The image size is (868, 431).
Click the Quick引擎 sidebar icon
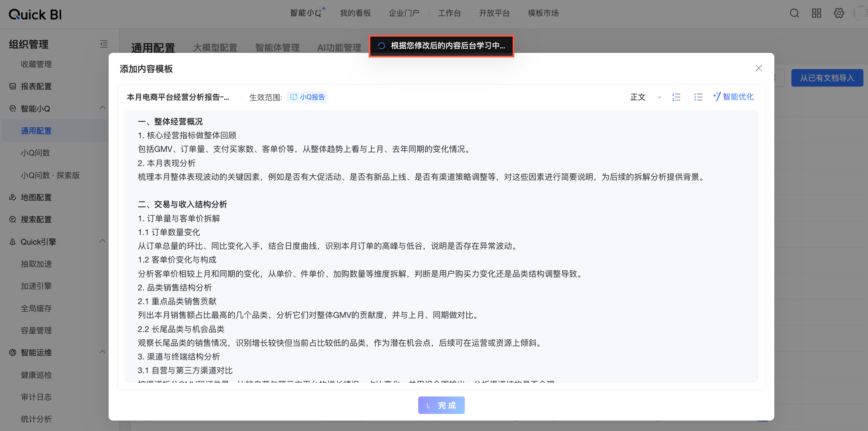pos(12,242)
